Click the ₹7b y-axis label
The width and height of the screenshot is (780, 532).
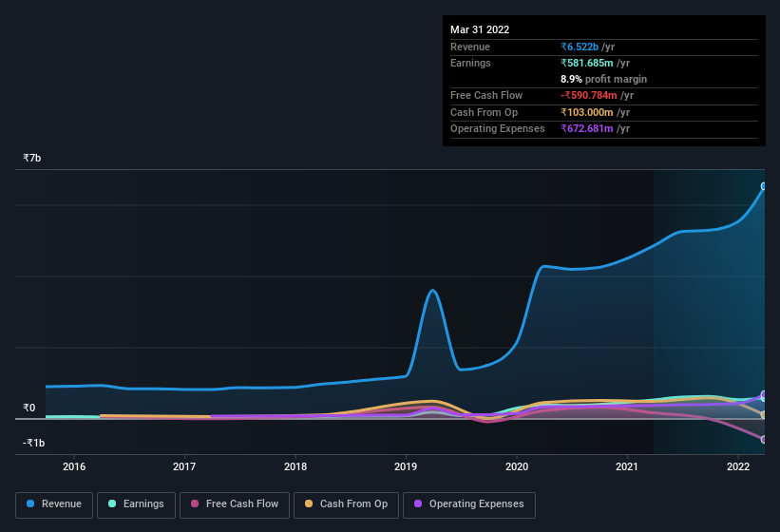pos(32,158)
